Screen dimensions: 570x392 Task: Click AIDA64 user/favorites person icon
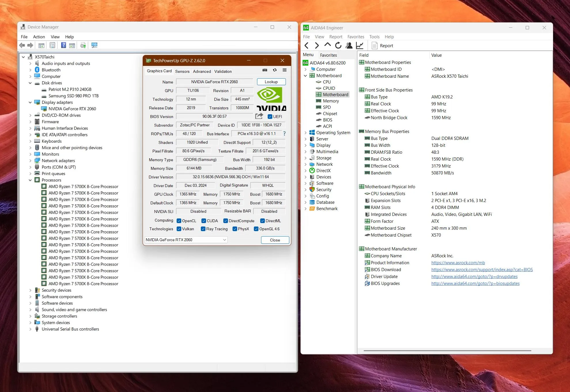click(x=349, y=45)
